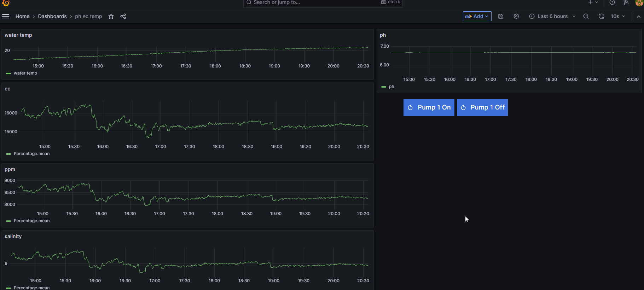Change the 10s refresh interval

pyautogui.click(x=618, y=16)
